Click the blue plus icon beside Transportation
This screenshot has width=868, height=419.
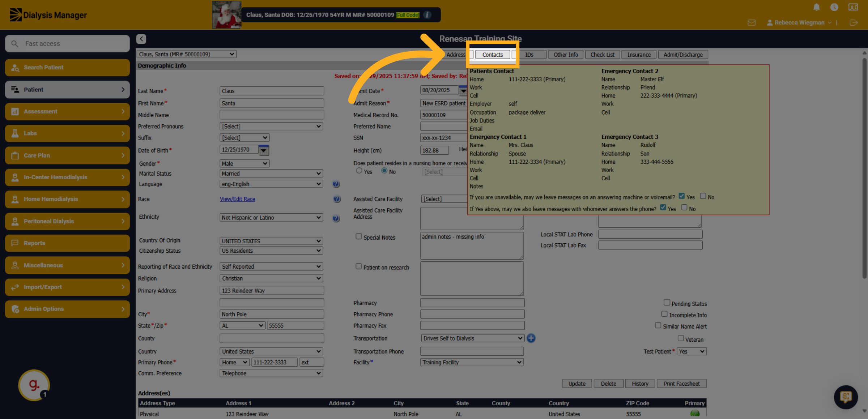pyautogui.click(x=531, y=338)
